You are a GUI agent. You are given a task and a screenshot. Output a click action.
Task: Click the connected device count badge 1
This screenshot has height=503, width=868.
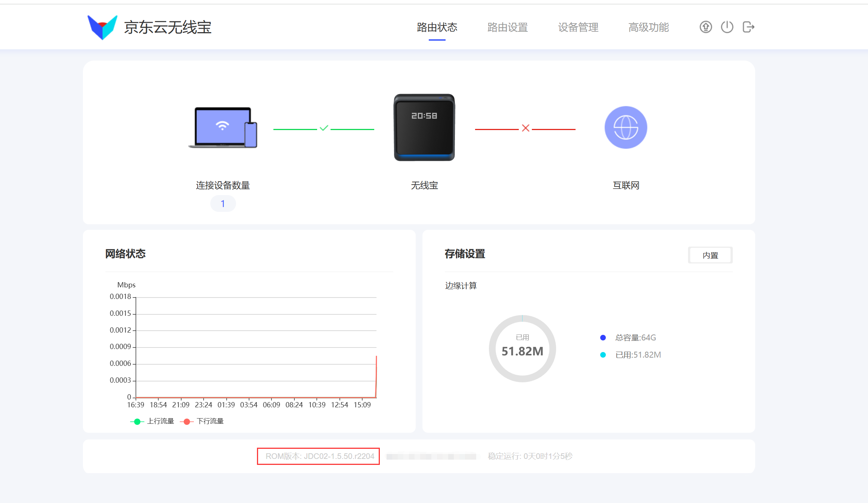[223, 204]
